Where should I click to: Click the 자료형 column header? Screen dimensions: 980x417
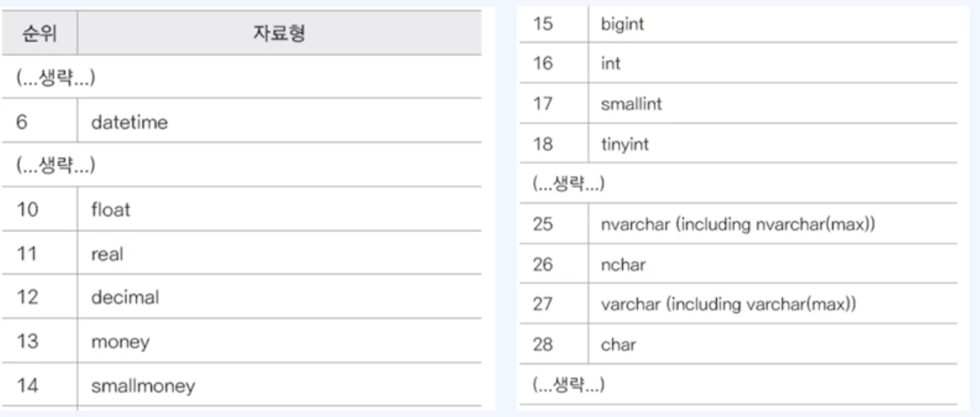[x=280, y=32]
